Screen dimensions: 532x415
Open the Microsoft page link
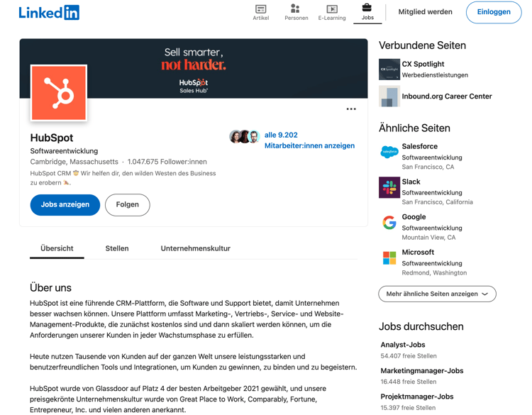(418, 252)
